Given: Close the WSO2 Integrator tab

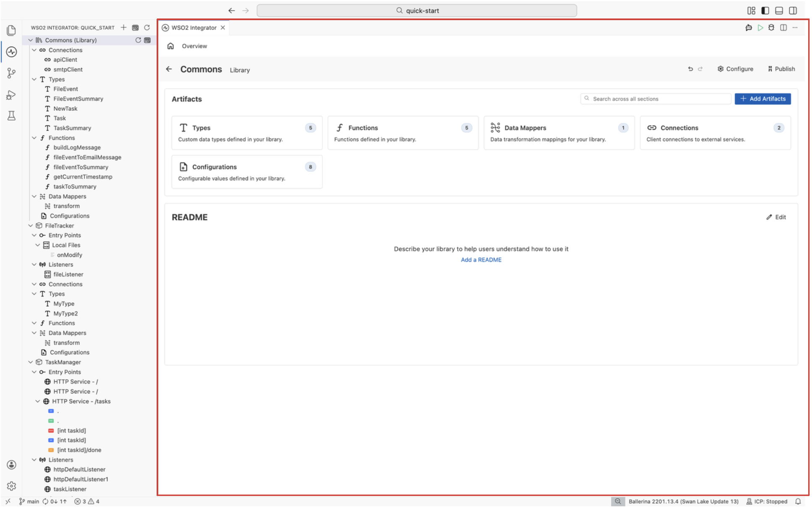Looking at the screenshot, I should [223, 28].
